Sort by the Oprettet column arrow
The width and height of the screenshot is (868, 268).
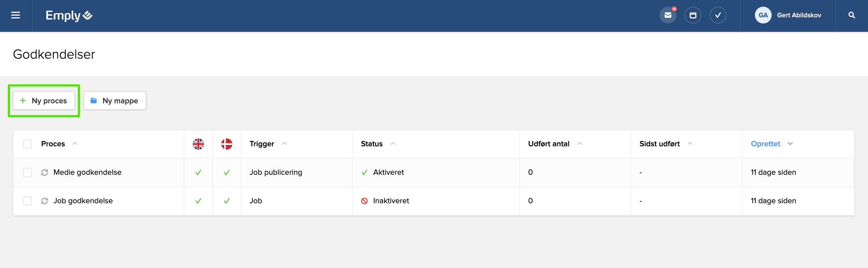(790, 144)
